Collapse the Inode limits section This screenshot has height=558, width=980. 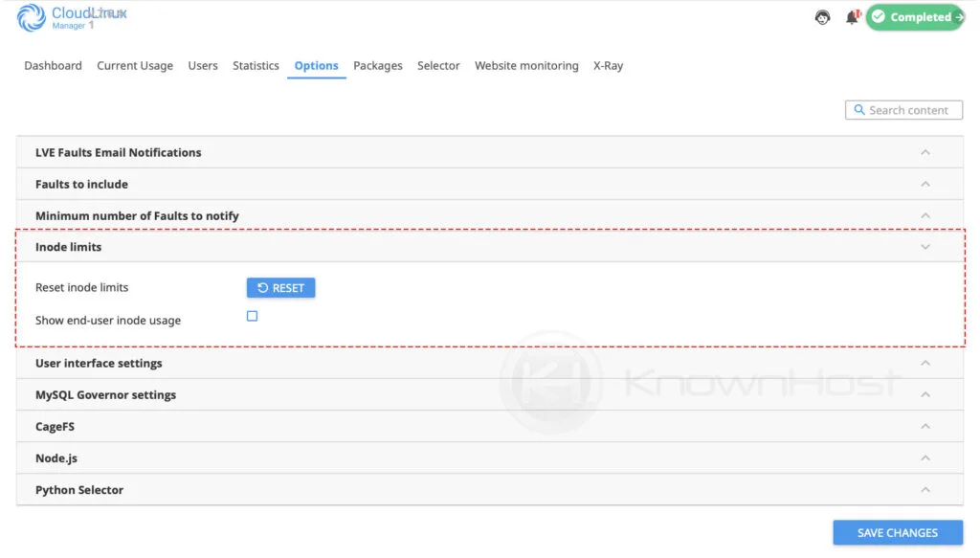point(924,246)
